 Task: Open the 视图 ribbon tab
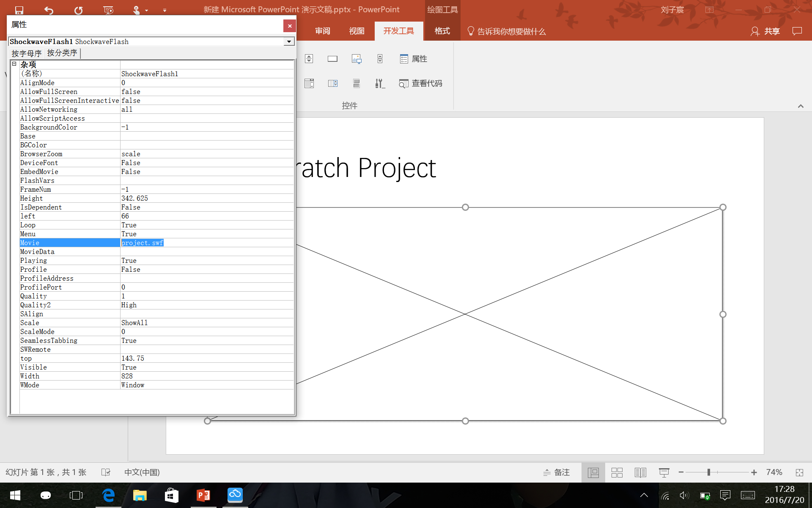[357, 31]
